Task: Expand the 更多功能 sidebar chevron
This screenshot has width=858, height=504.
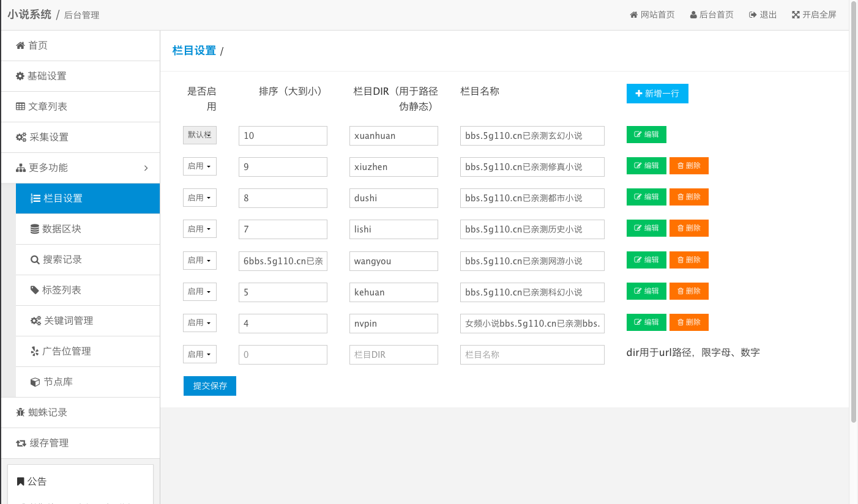Action: coord(146,168)
